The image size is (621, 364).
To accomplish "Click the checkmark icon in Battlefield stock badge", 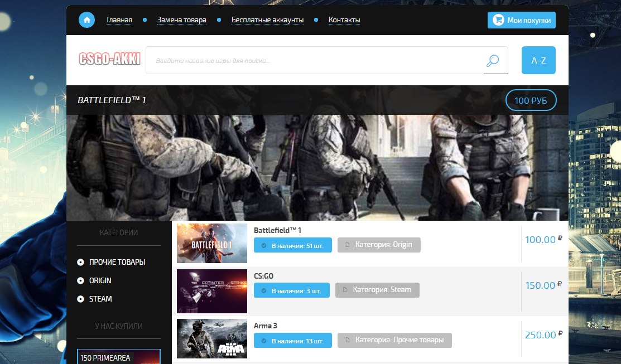I will [264, 246].
